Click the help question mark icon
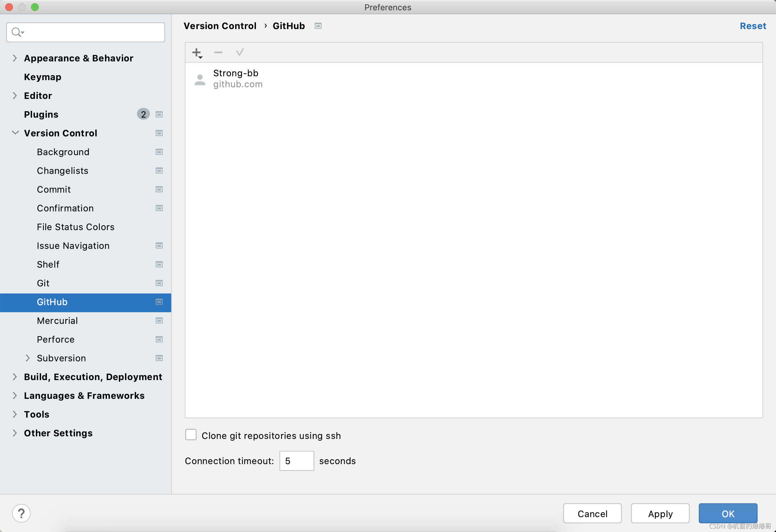This screenshot has width=776, height=532. (x=21, y=513)
